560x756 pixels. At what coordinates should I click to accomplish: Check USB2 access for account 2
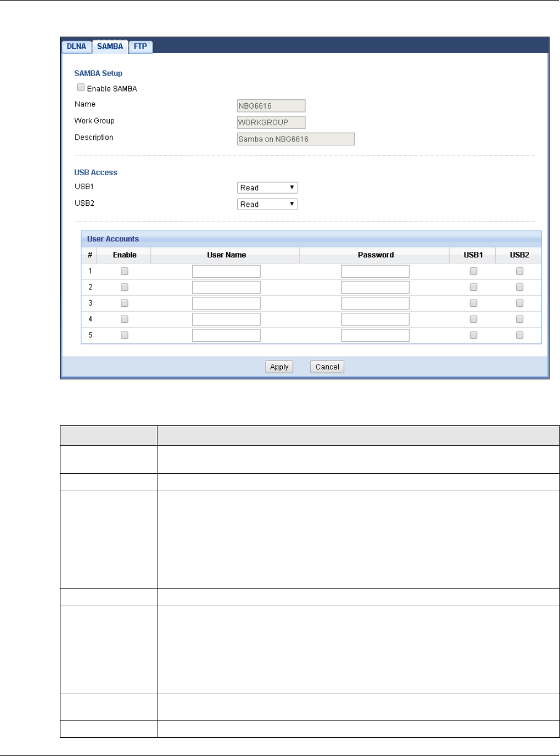[x=520, y=287]
